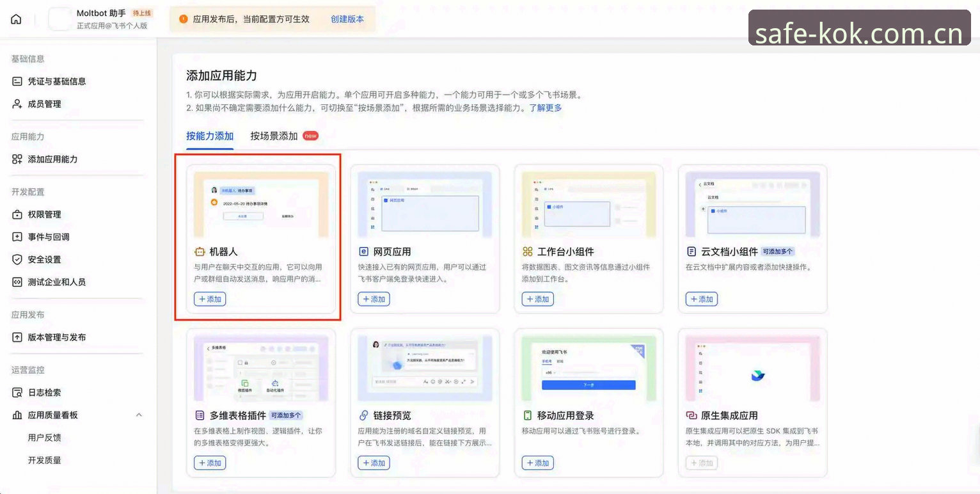
Task: Click the 原生集成应用 preview thumbnail
Action: coord(752,369)
